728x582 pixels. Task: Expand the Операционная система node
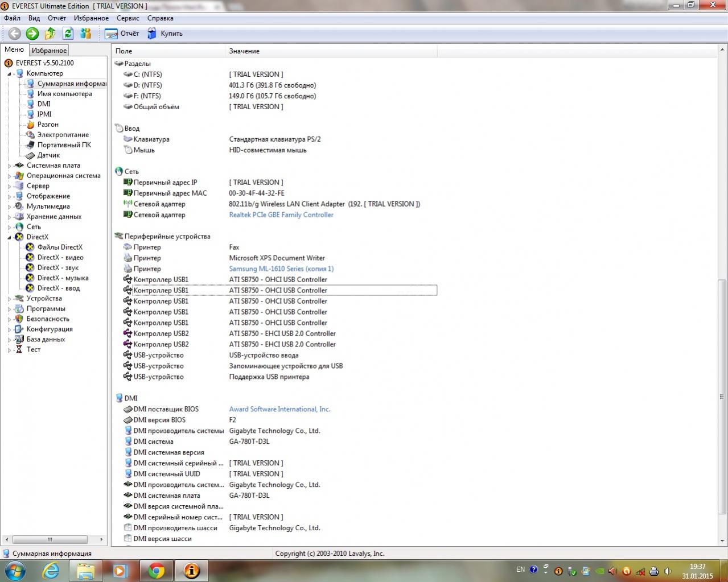point(9,176)
